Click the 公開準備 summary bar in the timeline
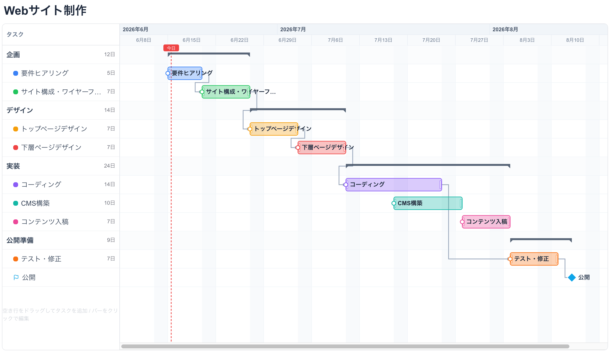 [541, 239]
